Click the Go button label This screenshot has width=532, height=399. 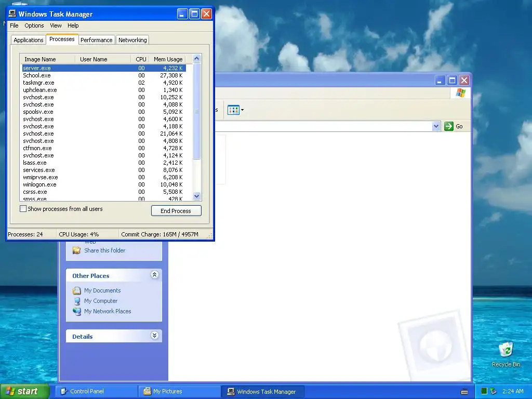[459, 126]
